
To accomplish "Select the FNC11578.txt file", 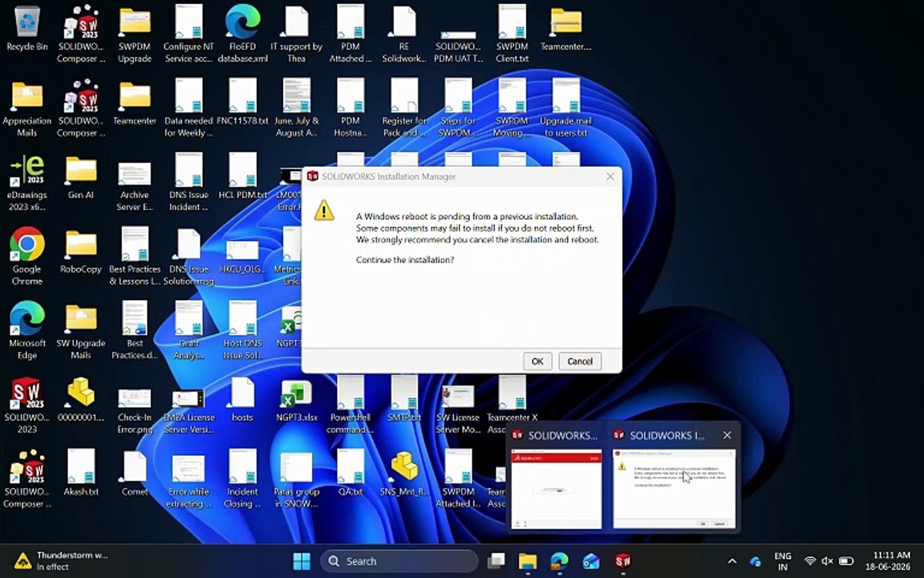I will 242,103.
